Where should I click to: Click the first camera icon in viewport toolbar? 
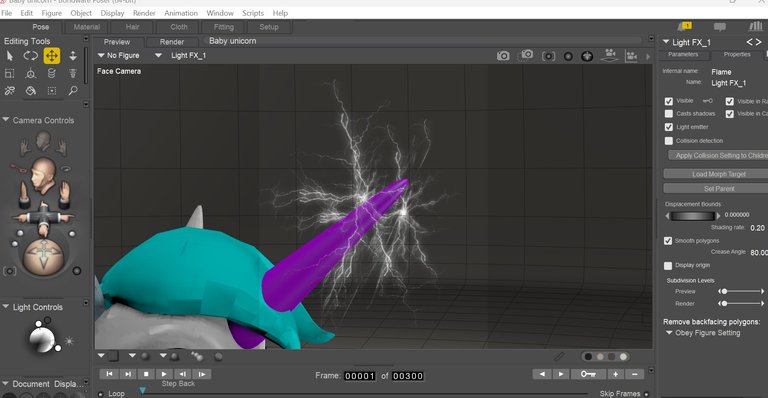tap(503, 56)
